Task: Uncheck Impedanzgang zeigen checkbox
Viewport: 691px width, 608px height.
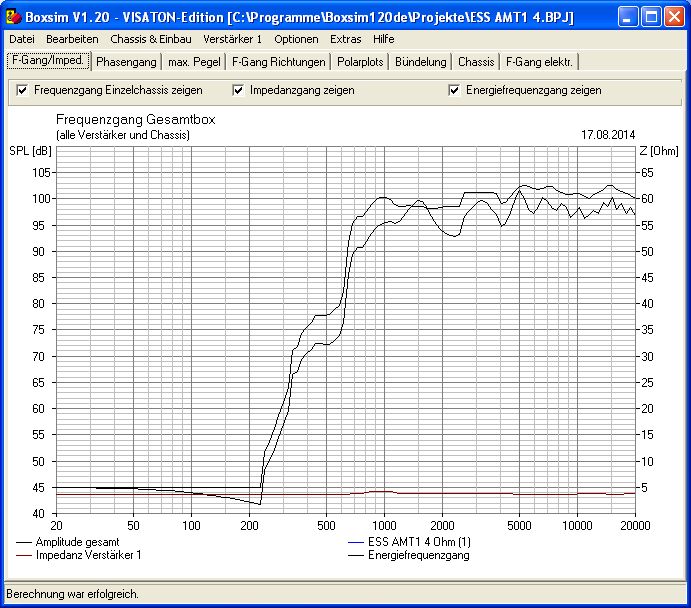Action: click(238, 90)
